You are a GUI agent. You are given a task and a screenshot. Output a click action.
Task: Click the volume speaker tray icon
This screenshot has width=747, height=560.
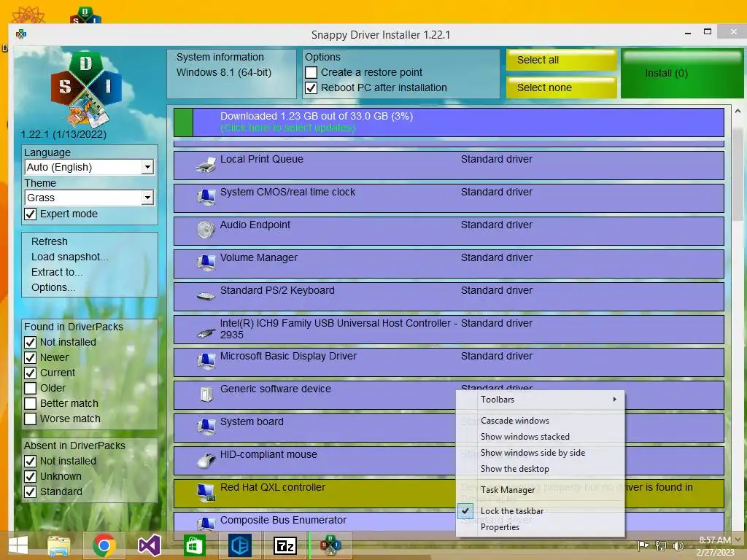[x=678, y=545]
